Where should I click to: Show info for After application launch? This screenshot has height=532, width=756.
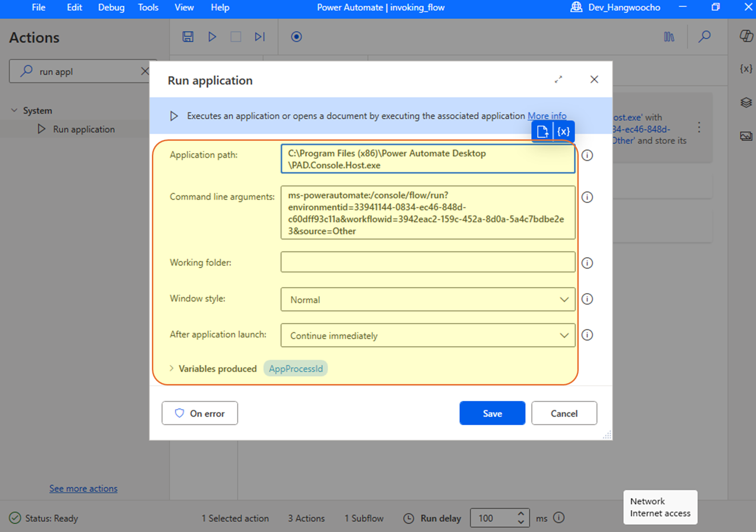click(x=587, y=335)
